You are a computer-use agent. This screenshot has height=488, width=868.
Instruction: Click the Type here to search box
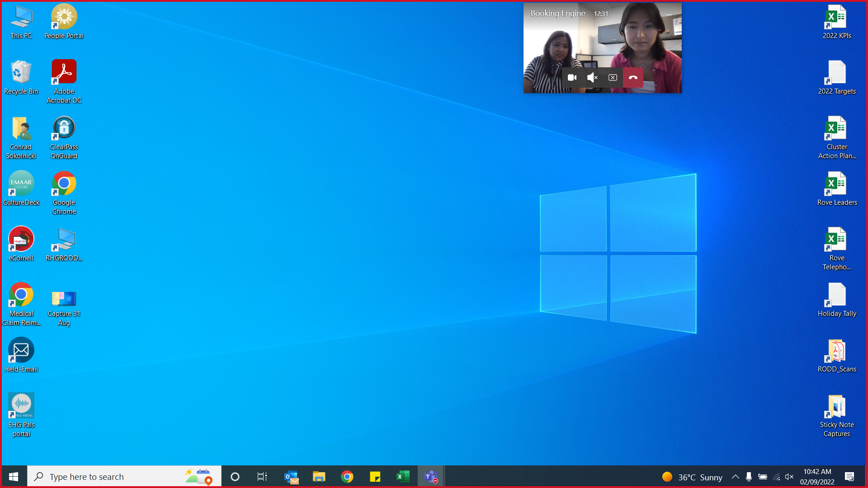click(124, 477)
